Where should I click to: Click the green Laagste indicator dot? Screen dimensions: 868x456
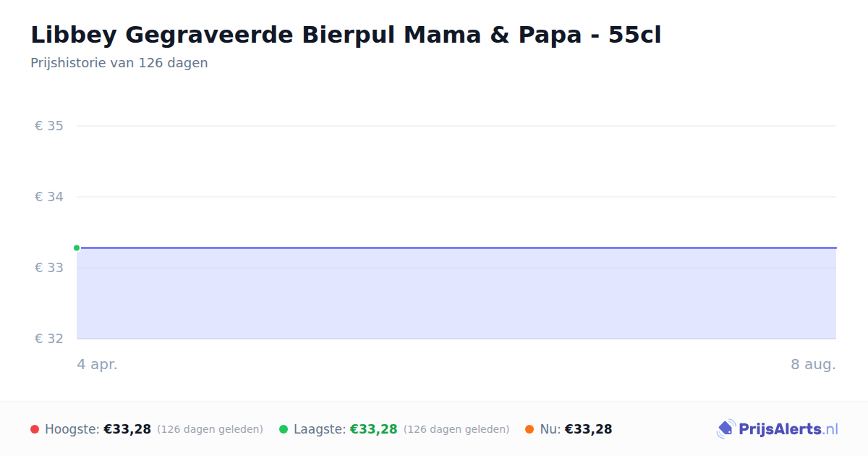[x=284, y=429]
